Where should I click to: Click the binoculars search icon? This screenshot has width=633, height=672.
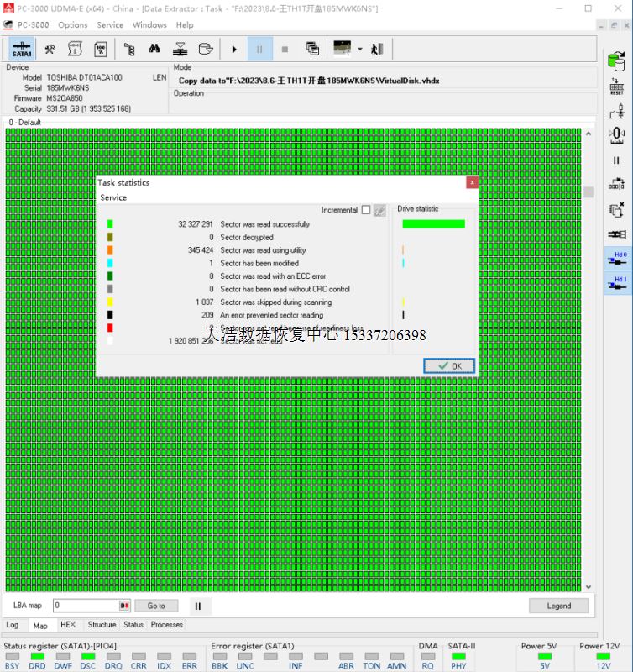click(x=154, y=49)
